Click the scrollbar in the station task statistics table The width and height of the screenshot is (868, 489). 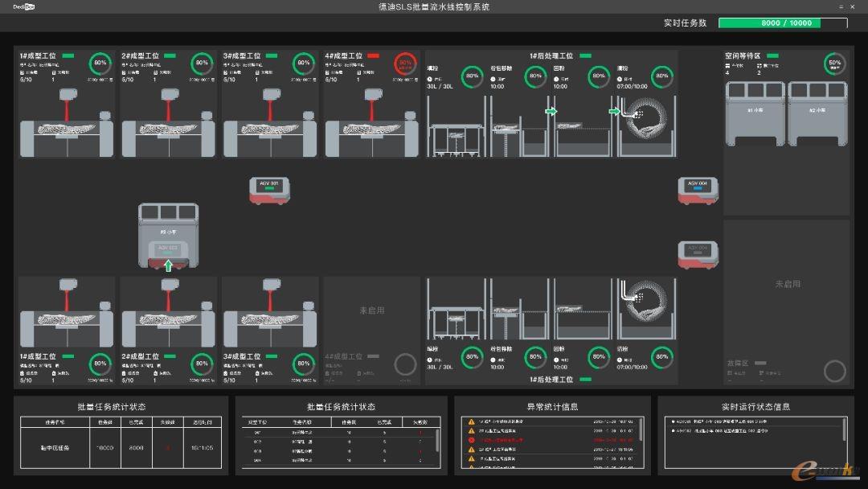[437, 440]
